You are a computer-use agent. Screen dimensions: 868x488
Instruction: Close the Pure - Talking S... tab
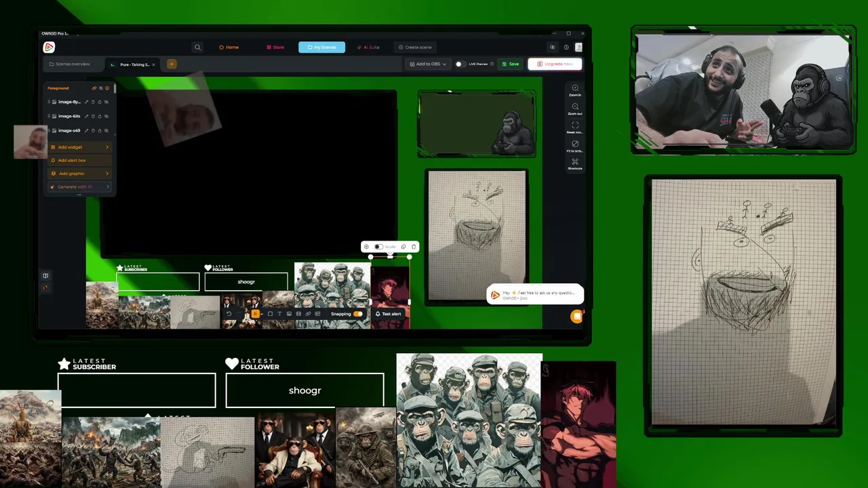click(153, 64)
